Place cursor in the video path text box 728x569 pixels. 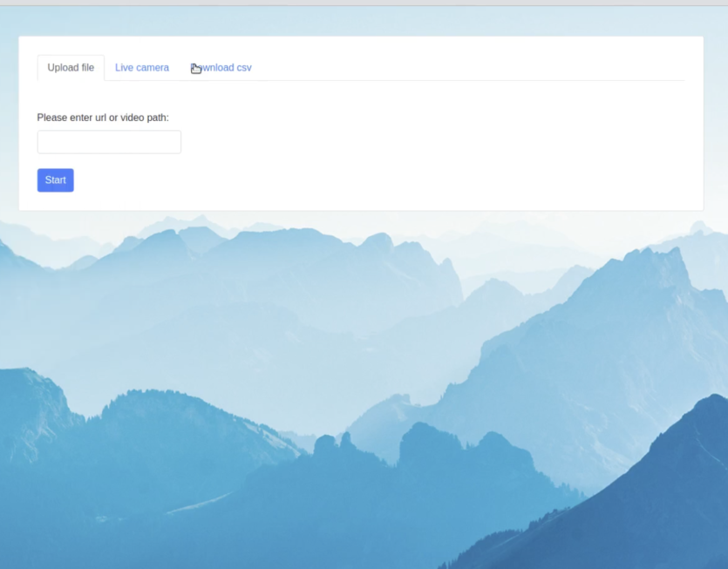coord(109,142)
